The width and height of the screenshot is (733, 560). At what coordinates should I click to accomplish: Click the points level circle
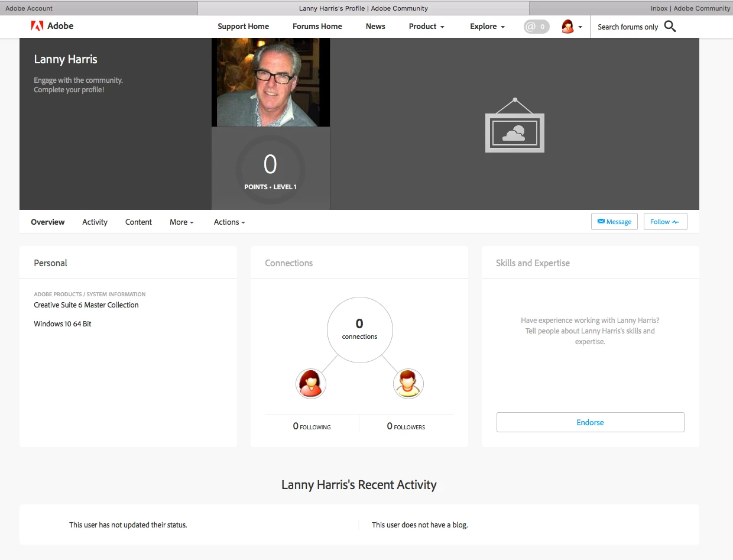coord(270,170)
